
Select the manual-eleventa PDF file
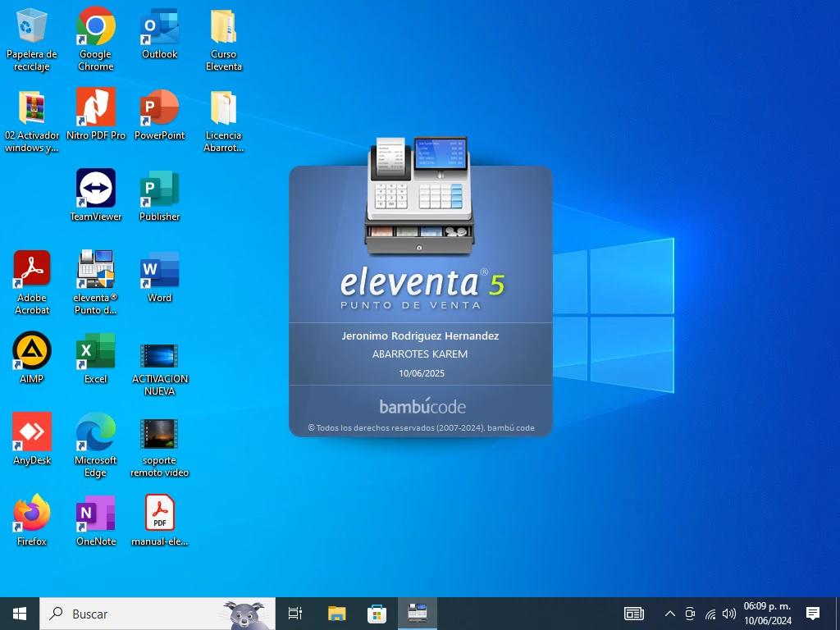point(159,514)
